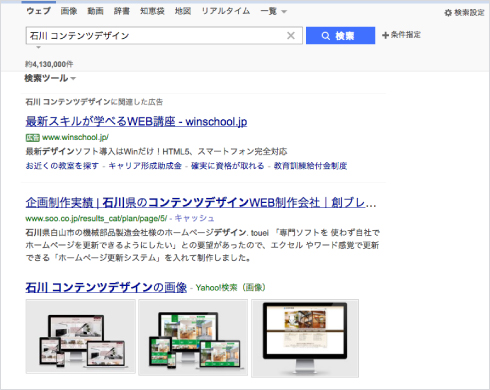This screenshot has height=390, width=490.
Task: Click the plus icon for 条件指定
Action: coord(385,35)
